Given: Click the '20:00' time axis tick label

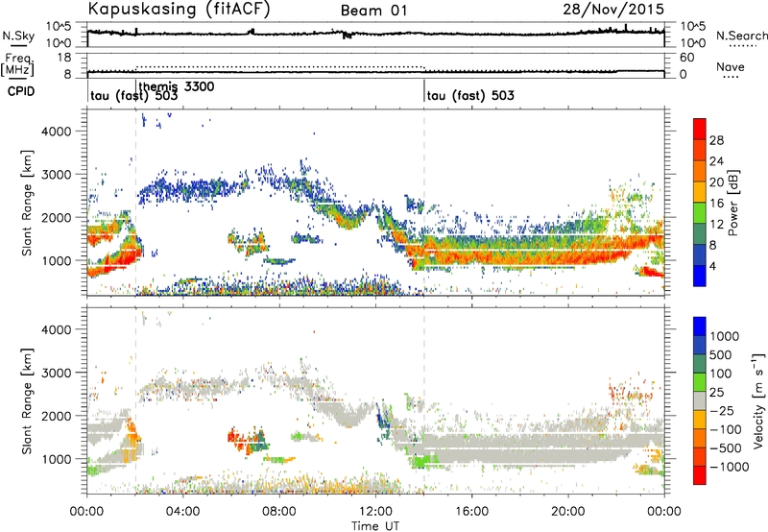Looking at the screenshot, I should click(x=568, y=512).
